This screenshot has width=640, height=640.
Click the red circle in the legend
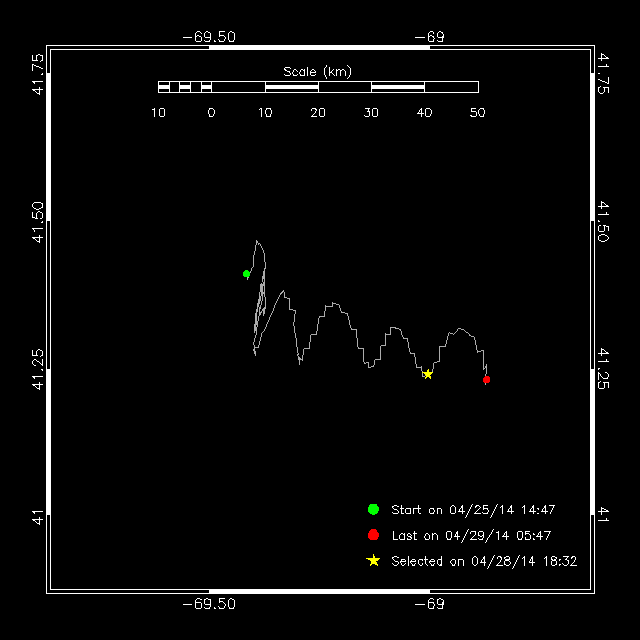point(373,535)
